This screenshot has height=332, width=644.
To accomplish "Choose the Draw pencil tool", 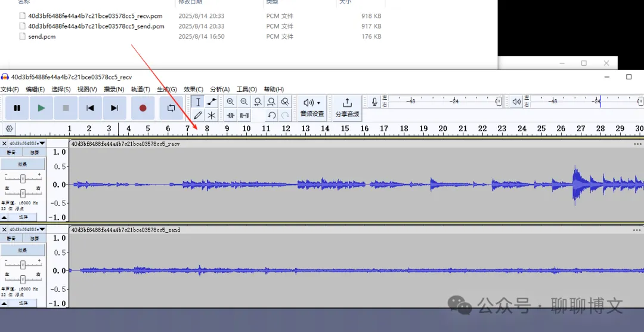I will point(198,115).
